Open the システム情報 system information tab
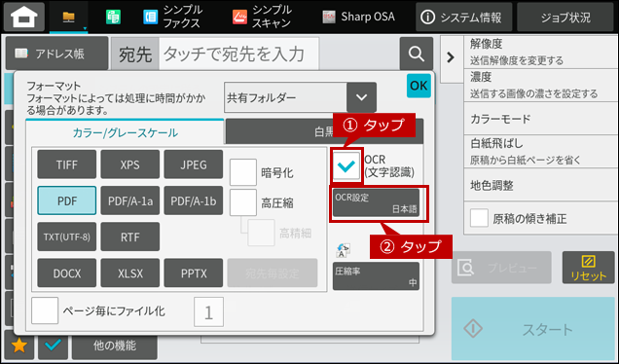Viewport: 619px width, 364px height. point(463,17)
